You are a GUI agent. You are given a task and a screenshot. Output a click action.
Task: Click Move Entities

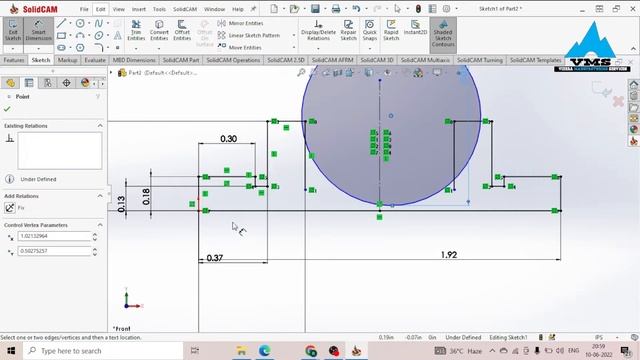(240, 47)
